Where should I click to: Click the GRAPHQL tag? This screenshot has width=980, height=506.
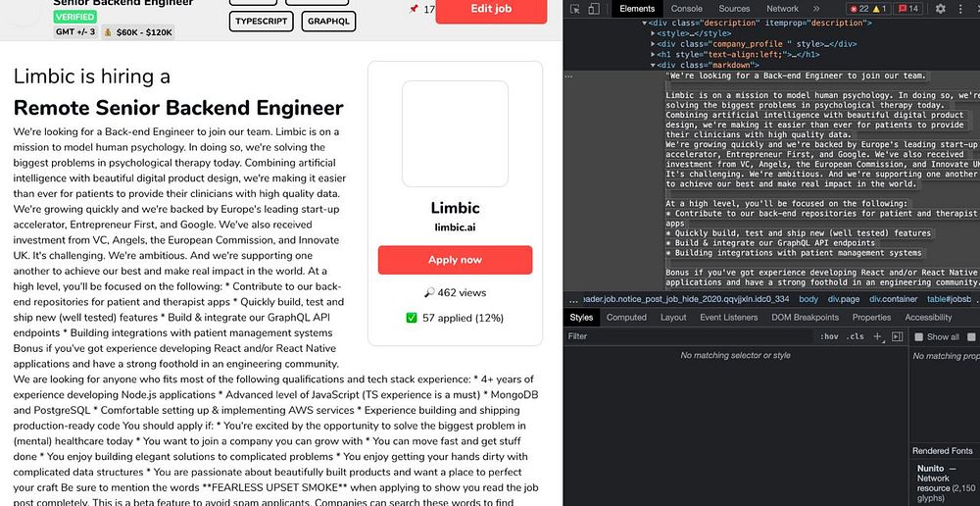328,22
